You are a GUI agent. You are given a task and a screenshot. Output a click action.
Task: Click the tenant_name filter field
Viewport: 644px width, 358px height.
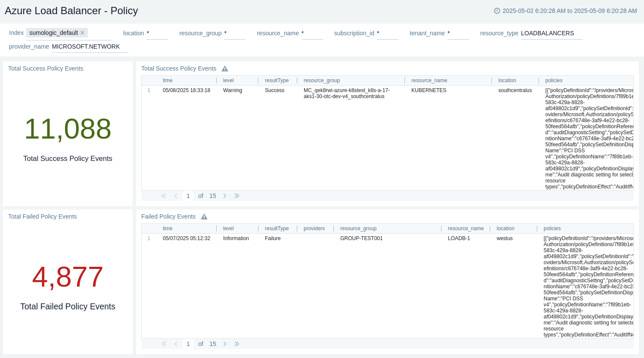pyautogui.click(x=458, y=33)
